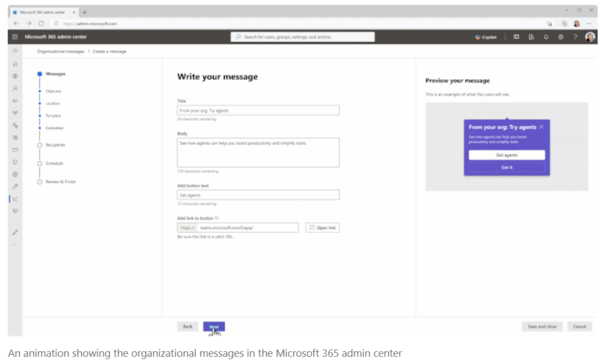601x364 pixels.
Task: Open the Reports chart sidebar icon
Action: tap(15, 199)
